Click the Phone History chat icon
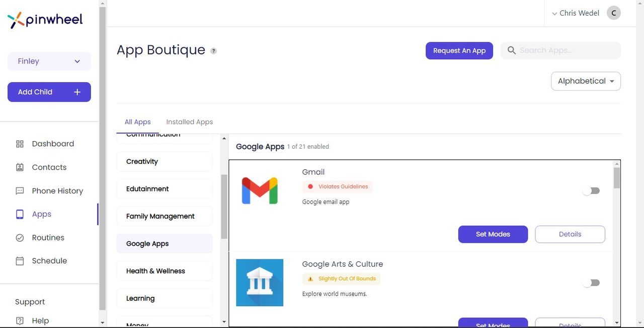 (20, 191)
